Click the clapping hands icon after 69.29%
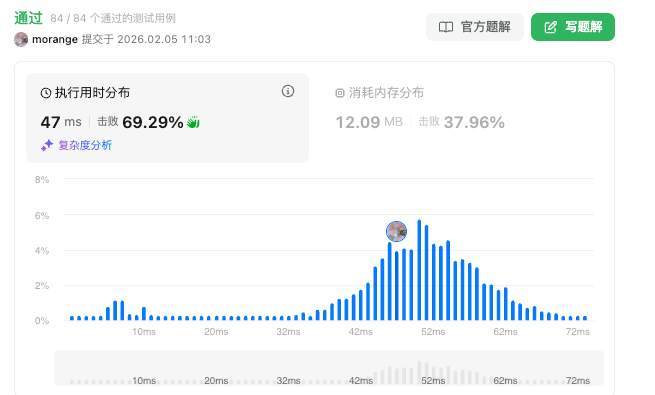655x395 pixels. [x=193, y=122]
